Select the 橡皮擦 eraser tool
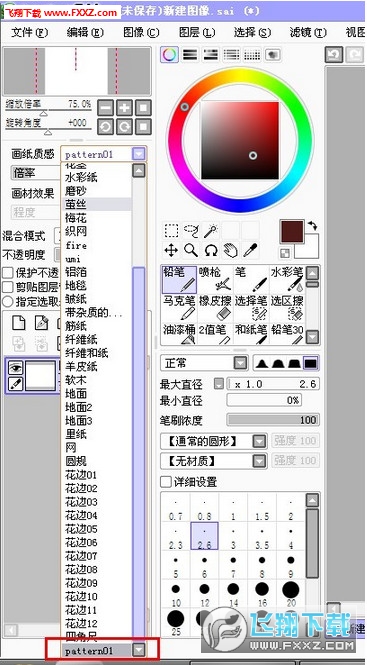 pyautogui.click(x=216, y=308)
